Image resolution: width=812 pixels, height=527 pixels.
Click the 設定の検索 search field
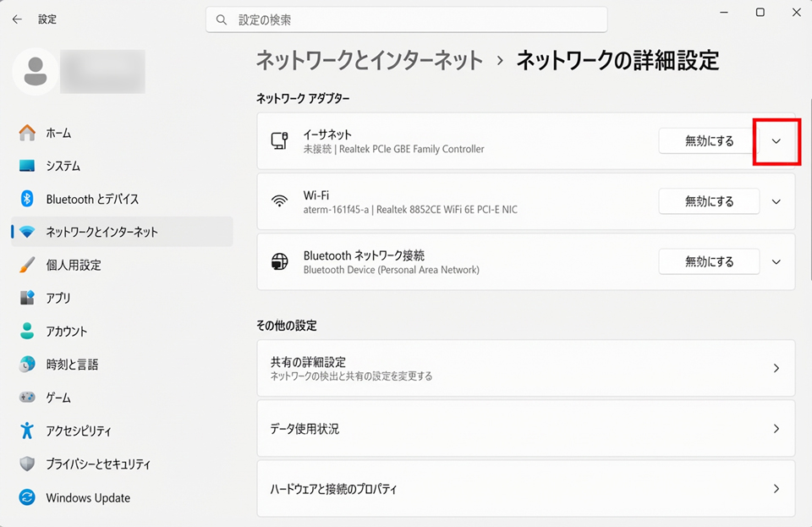click(406, 19)
